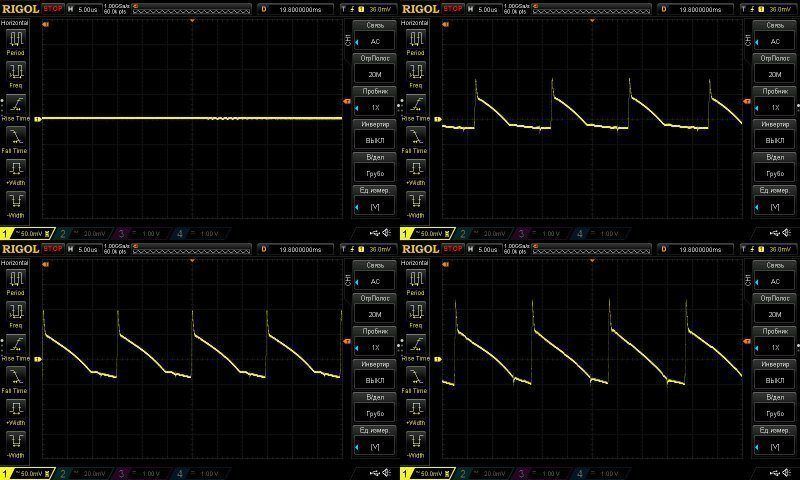
Task: Select Freq measurement in top-right scope
Action: [x=416, y=75]
